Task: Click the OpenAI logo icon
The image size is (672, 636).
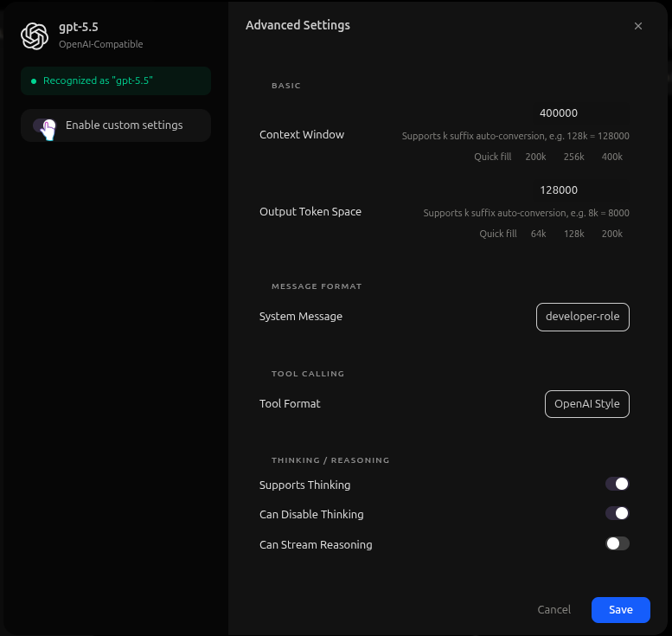Action: tap(35, 36)
